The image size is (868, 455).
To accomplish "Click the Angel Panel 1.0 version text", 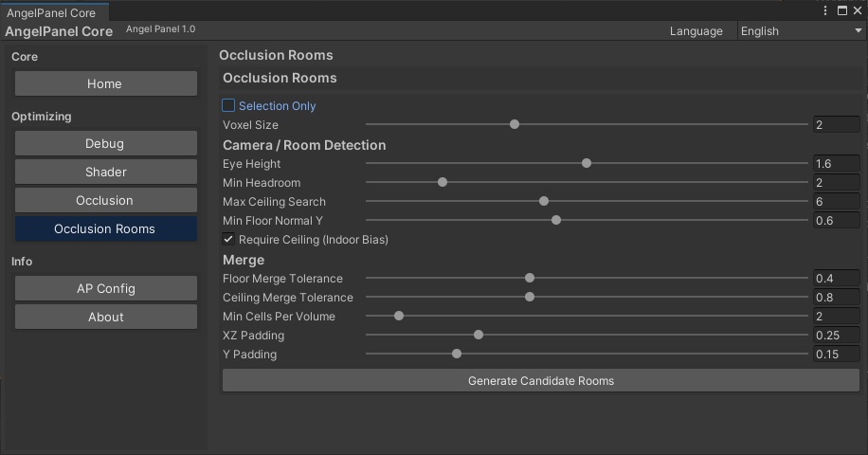I will [160, 28].
